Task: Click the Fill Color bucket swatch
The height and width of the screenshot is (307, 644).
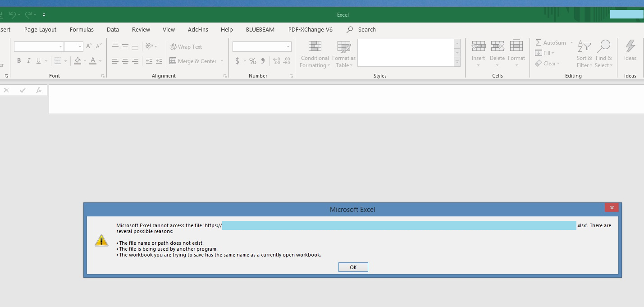Action: point(78,61)
